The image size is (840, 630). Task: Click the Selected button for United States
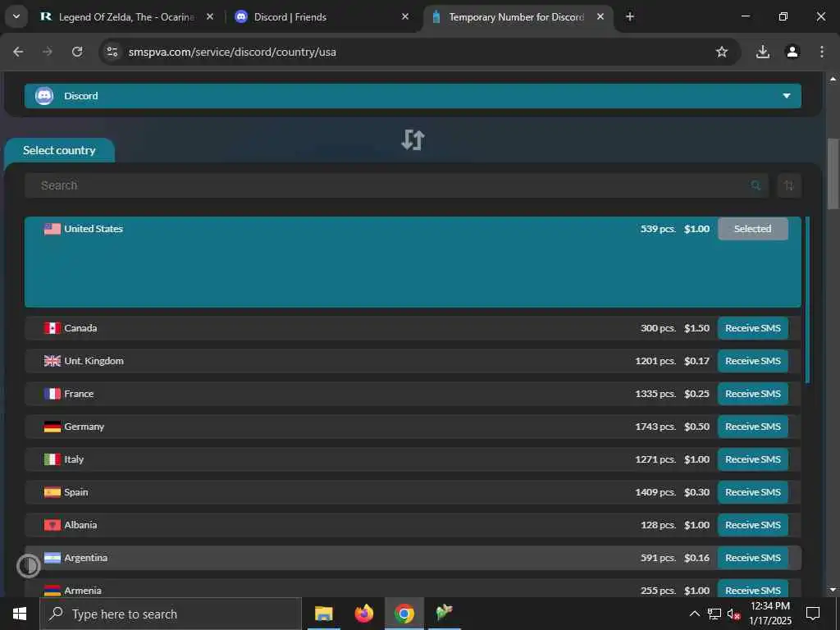tap(753, 229)
